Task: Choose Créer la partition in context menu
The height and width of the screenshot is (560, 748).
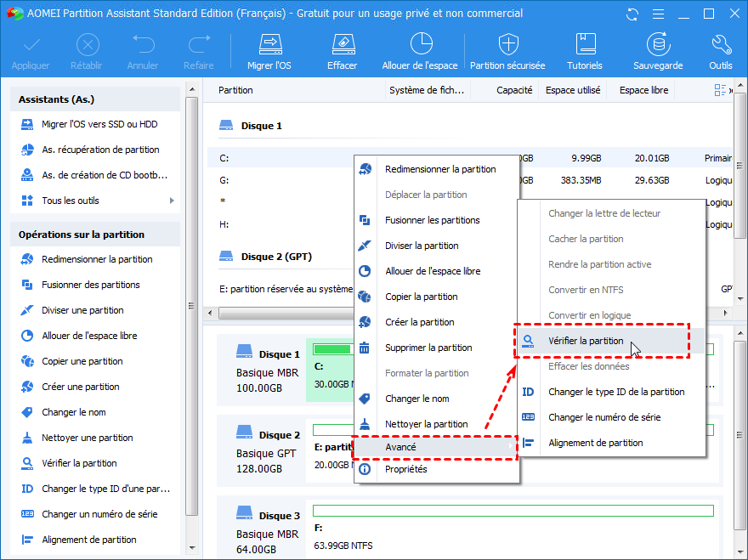Action: (x=437, y=322)
